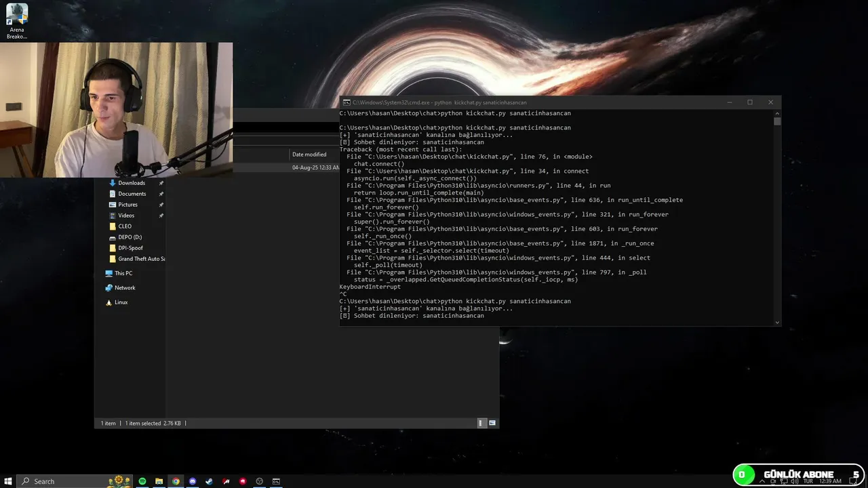Select Network in Explorer sidebar
Image resolution: width=868 pixels, height=488 pixels.
point(125,288)
